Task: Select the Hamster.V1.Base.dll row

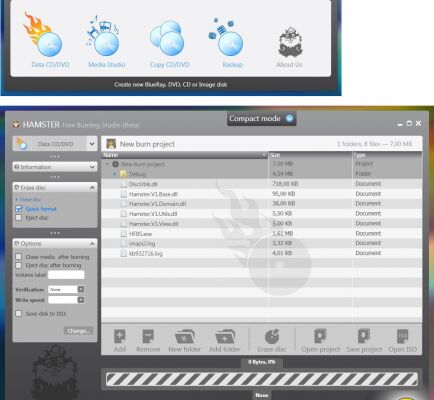Action: (262, 194)
